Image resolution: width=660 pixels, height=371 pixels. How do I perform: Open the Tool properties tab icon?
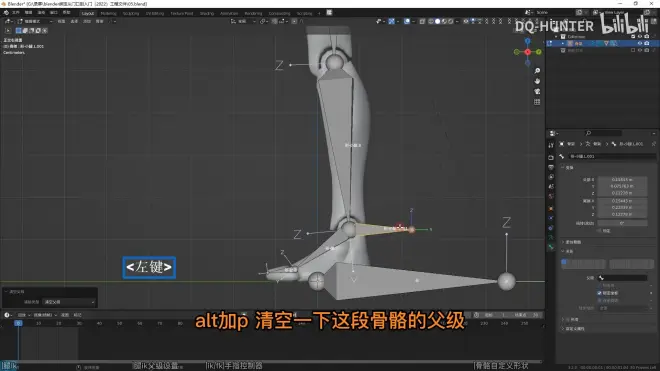[x=551, y=145]
